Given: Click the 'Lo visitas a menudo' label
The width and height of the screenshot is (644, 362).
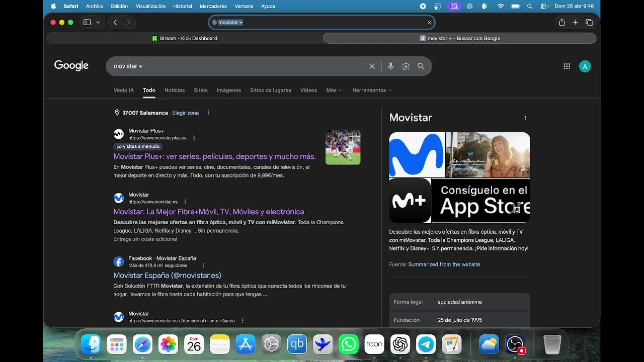Looking at the screenshot, I should pos(138,147).
